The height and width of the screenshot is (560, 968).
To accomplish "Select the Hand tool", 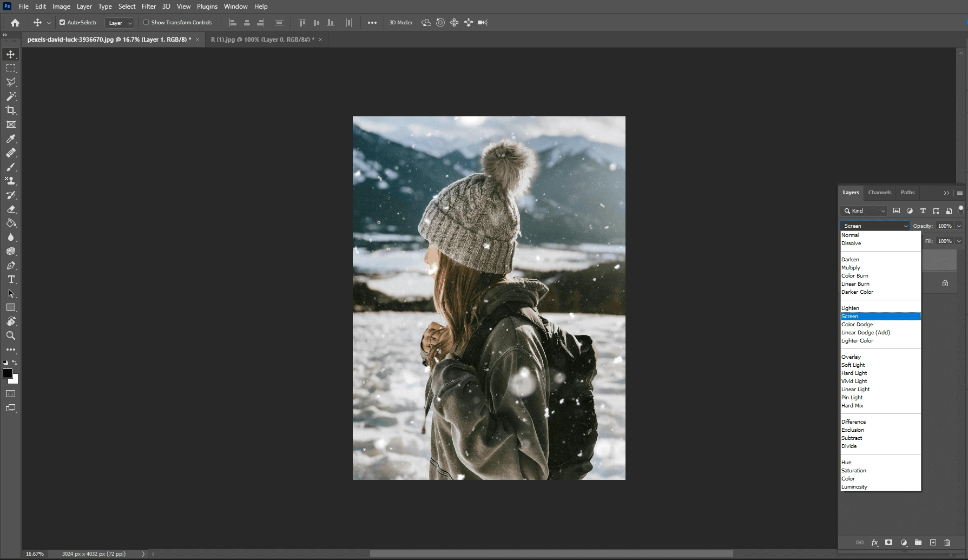I will tap(11, 321).
